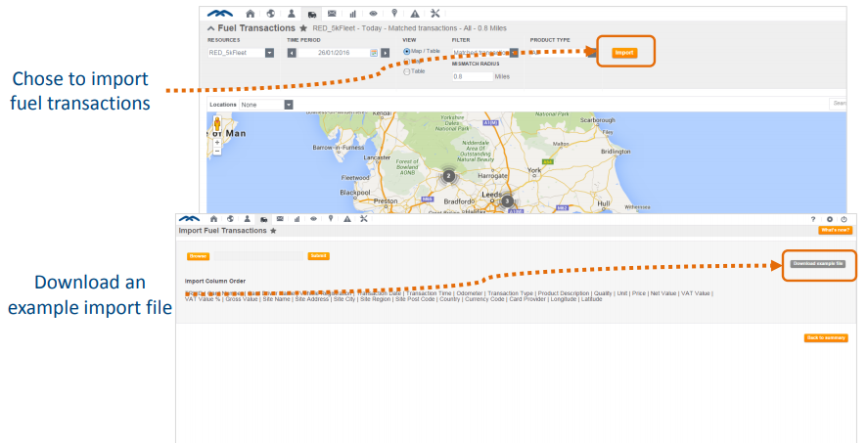
Task: Open wrench tools icon in Import Fuel Transactions toolbar
Action: [364, 219]
